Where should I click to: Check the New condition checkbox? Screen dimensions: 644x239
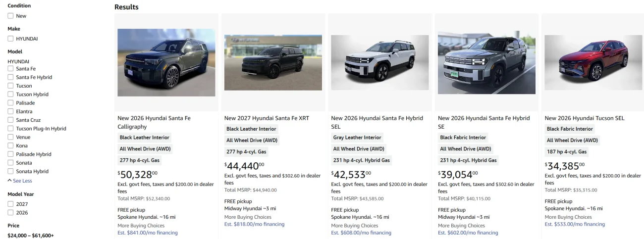click(10, 16)
